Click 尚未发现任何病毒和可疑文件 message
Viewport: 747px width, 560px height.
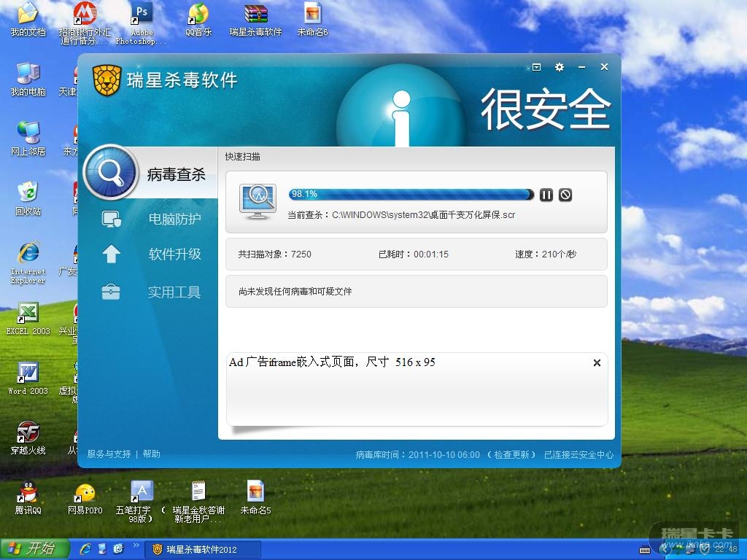[x=295, y=292]
